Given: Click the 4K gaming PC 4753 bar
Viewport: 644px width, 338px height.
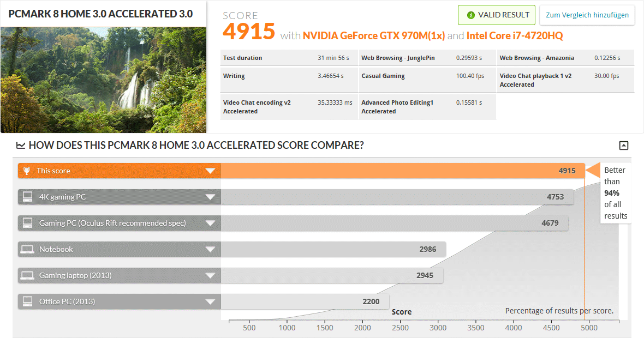Looking at the screenshot, I should (x=397, y=197).
